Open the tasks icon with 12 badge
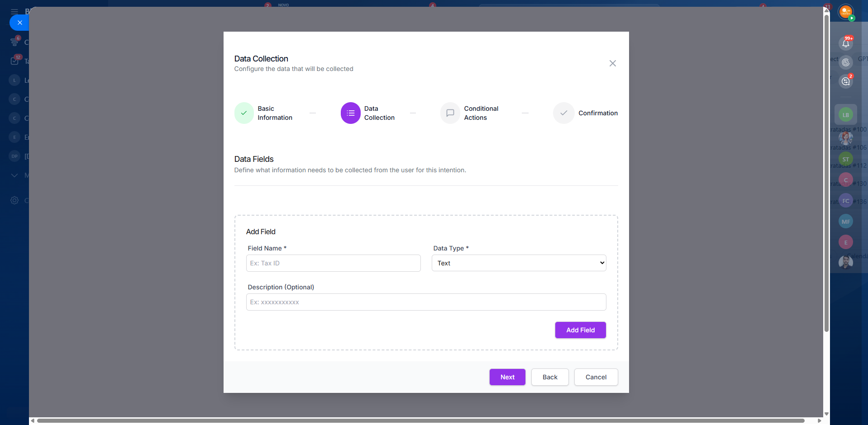 click(14, 61)
